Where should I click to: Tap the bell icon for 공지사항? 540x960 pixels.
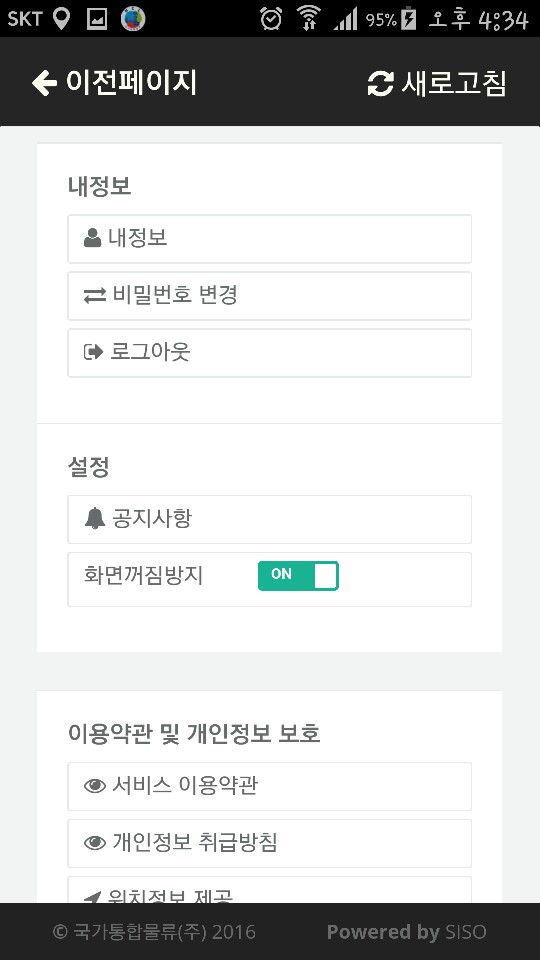[95, 519]
